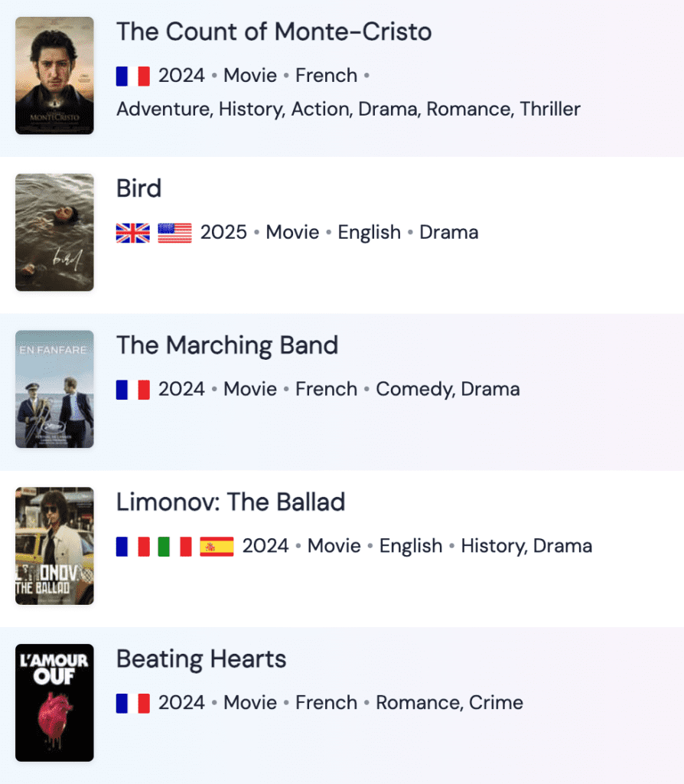Click the US flag under Bird
This screenshot has height=784, width=684.
tap(175, 233)
